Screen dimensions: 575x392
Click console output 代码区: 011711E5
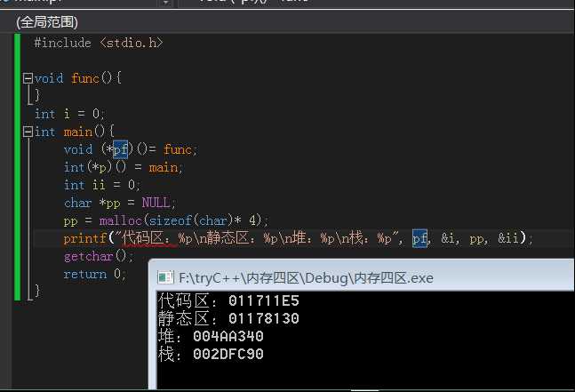228,300
